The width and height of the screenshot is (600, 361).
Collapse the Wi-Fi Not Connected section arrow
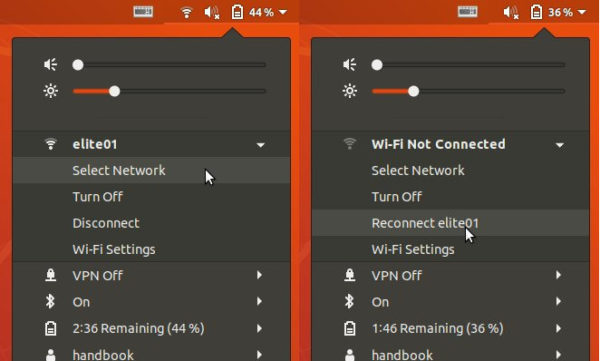560,145
